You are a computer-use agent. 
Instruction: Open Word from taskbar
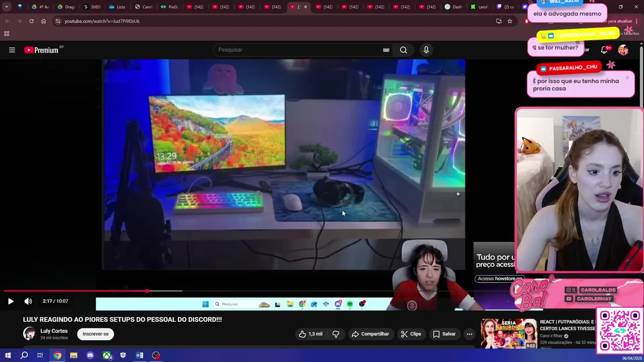point(139,355)
